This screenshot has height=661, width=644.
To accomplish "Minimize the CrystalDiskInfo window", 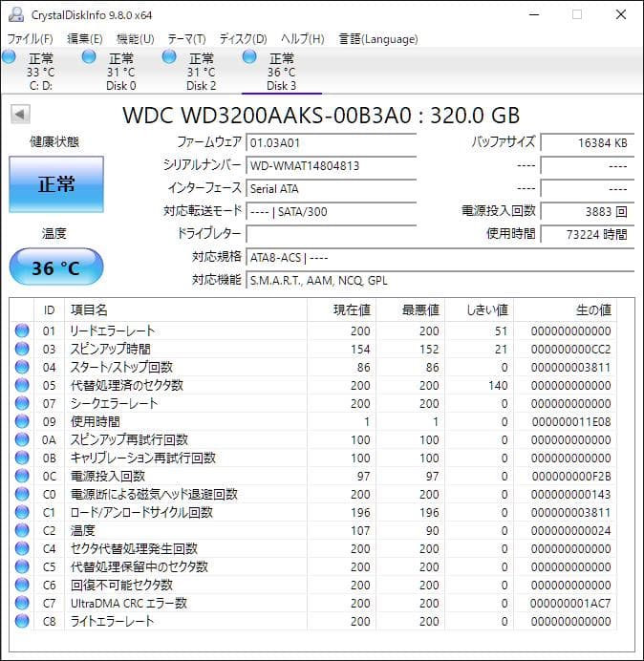I will click(x=534, y=14).
